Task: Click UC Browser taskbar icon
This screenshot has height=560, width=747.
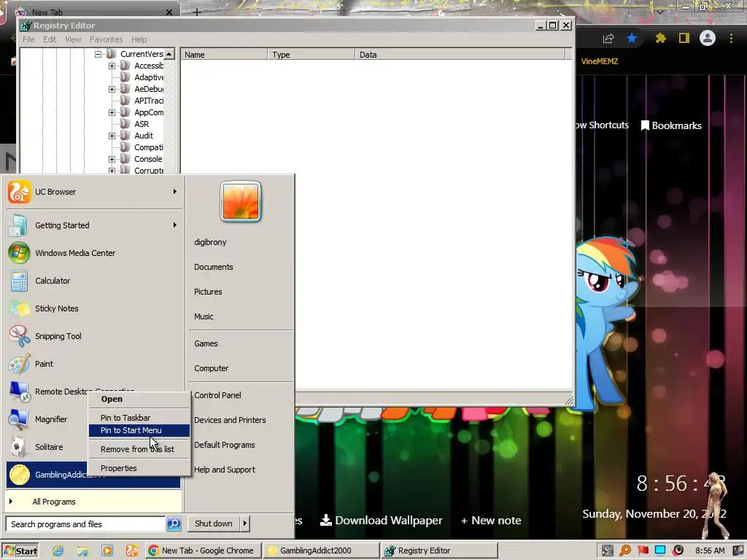Action: (131, 551)
